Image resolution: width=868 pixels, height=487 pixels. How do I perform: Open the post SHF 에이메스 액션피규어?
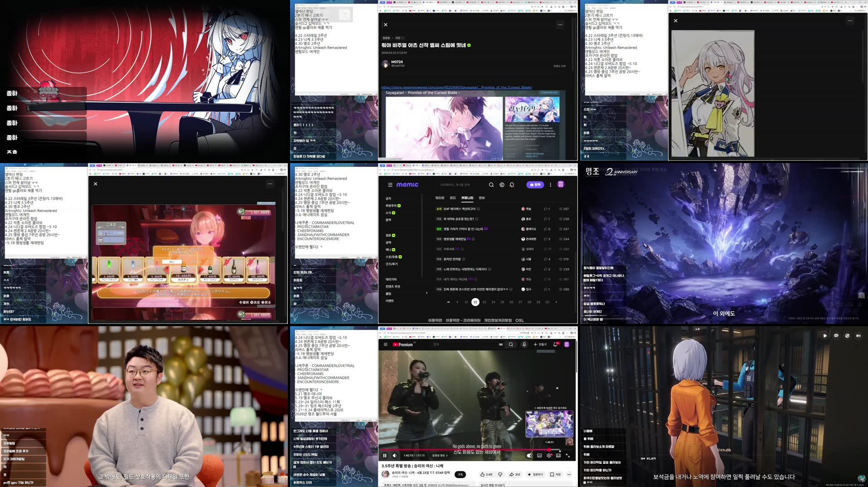click(460, 209)
